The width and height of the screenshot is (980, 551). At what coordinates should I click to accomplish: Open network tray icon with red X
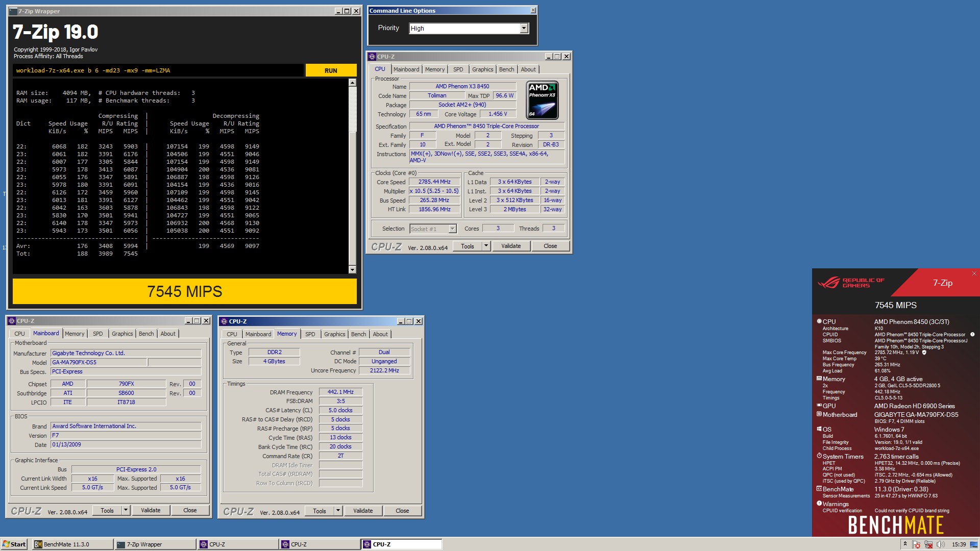click(928, 544)
